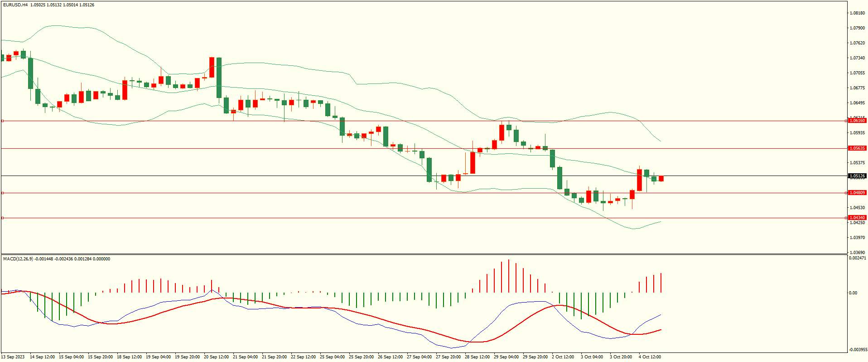Click the 27 Sep 20:00 time label
This screenshot has width=868, height=362.
(448, 357)
